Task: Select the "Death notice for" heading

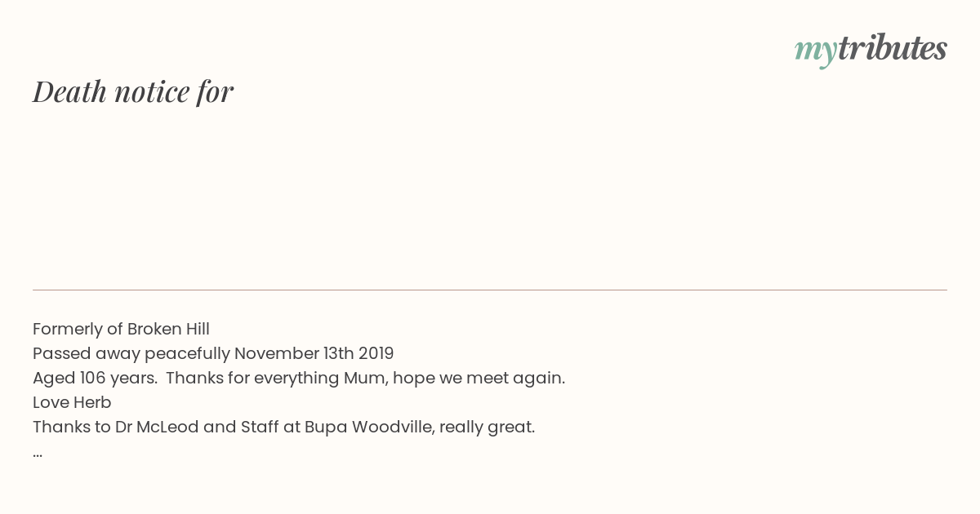Action: [x=133, y=91]
